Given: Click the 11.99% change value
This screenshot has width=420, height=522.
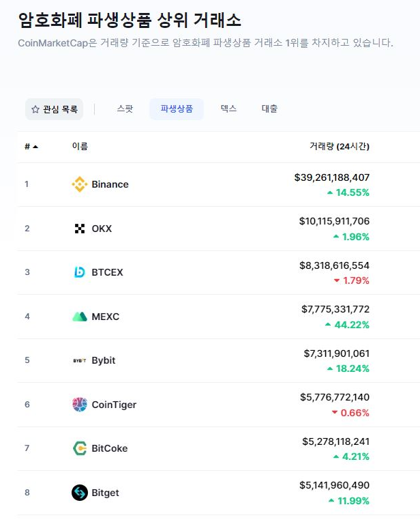Looking at the screenshot, I should click(353, 501).
